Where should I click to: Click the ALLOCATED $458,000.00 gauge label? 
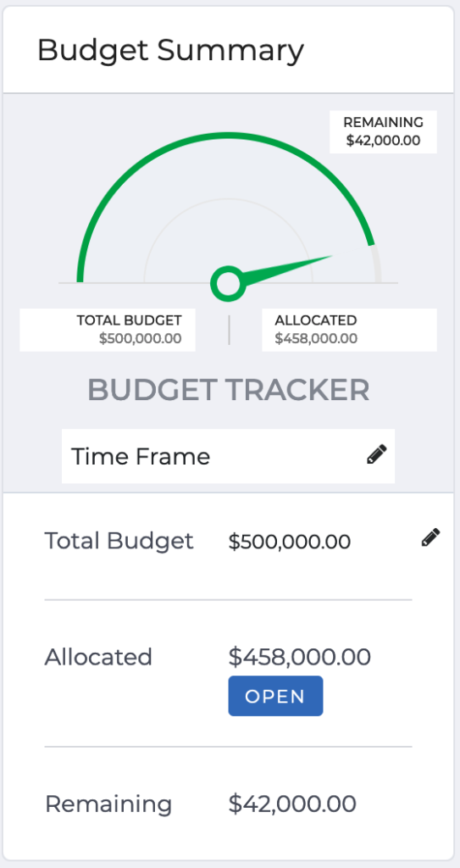click(x=349, y=330)
